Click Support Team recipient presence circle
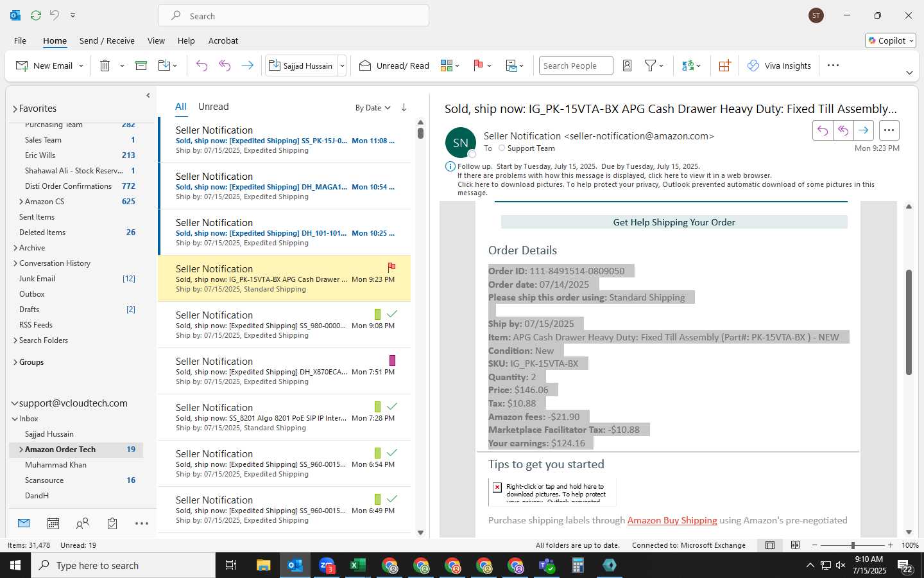The width and height of the screenshot is (924, 578). pyautogui.click(x=502, y=148)
